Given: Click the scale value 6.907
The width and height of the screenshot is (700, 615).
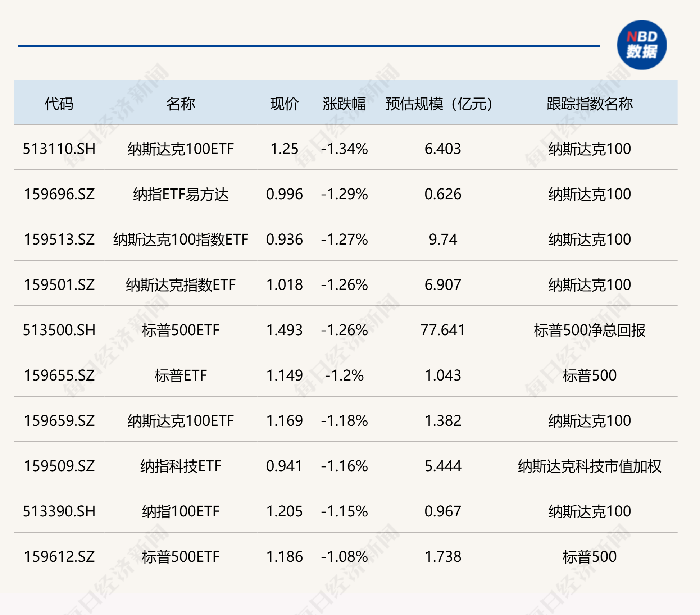Looking at the screenshot, I should 443,285.
